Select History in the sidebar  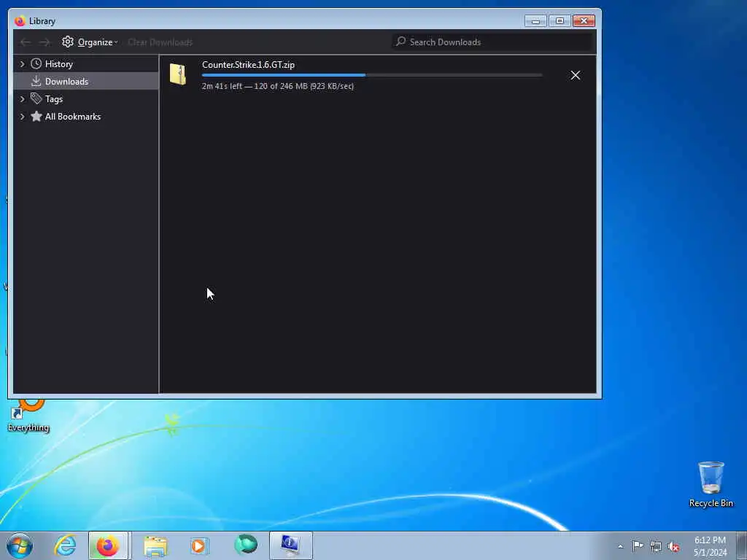click(x=86, y=64)
